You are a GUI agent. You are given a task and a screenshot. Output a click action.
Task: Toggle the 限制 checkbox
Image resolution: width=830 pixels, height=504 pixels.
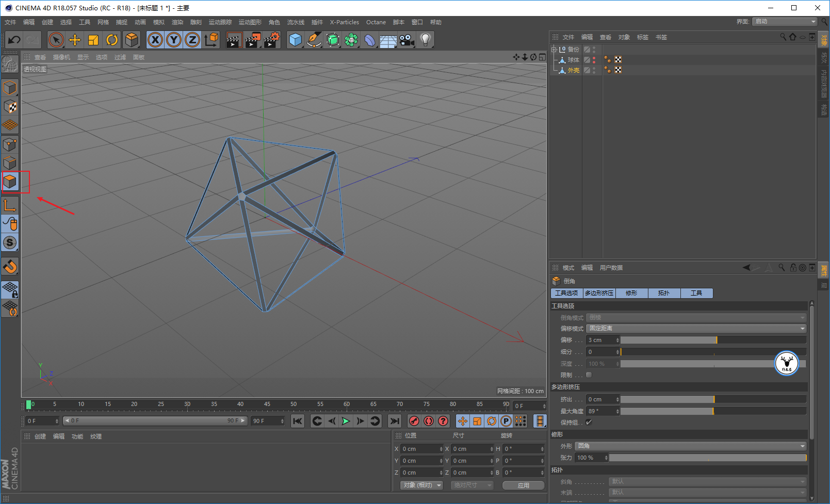589,375
